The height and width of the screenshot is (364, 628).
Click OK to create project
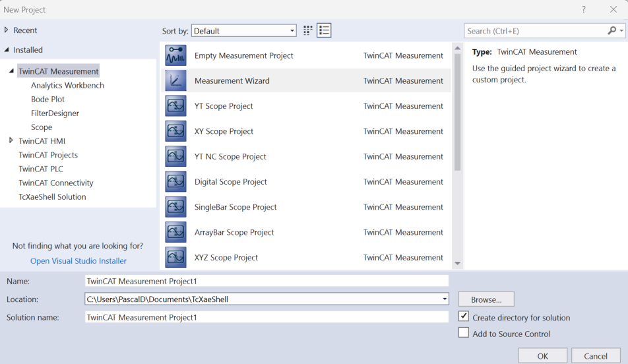(x=543, y=356)
